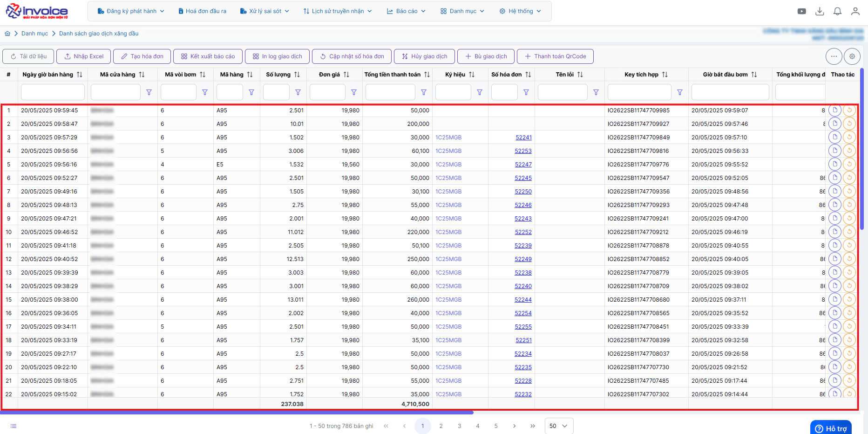Open Hoá đơn đầu ra menu item
868x434 pixels.
pos(203,11)
